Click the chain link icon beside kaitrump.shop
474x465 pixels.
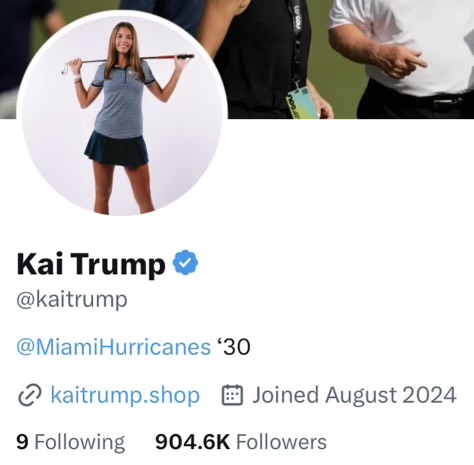30,395
